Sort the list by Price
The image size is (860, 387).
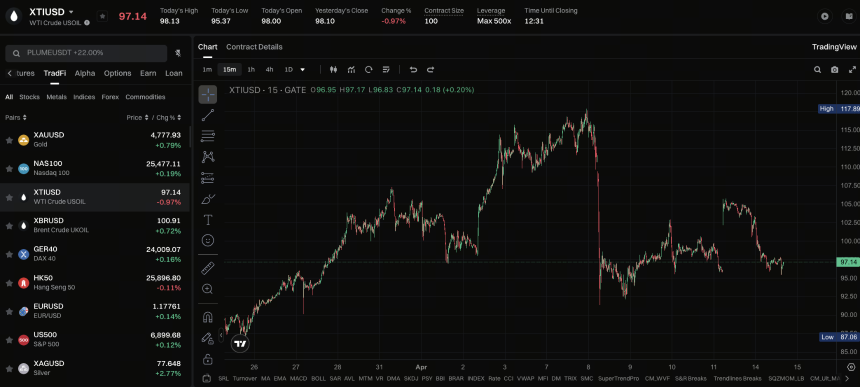(137, 117)
